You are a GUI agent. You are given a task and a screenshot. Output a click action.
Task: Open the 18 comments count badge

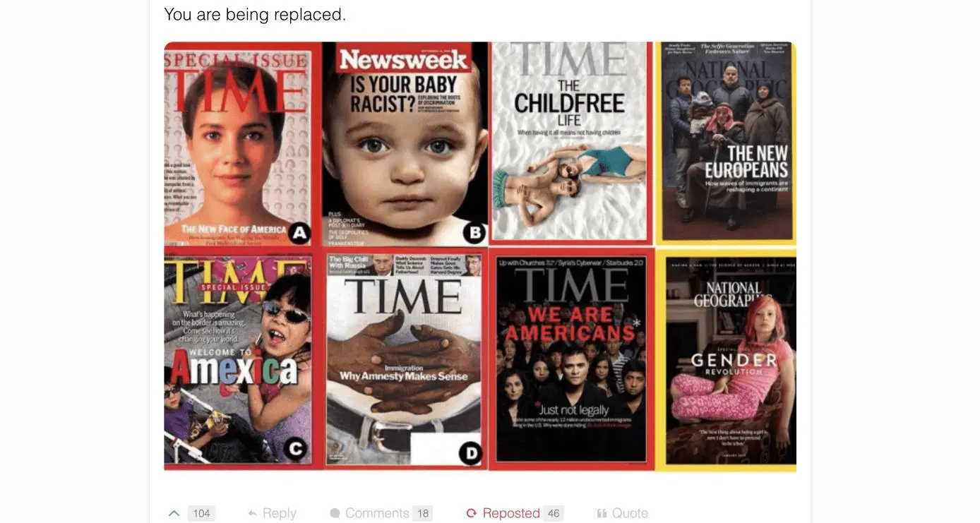(x=423, y=514)
